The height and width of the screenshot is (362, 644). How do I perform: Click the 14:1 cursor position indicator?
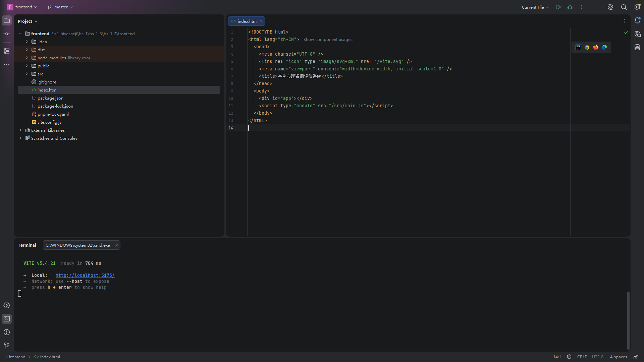(557, 357)
